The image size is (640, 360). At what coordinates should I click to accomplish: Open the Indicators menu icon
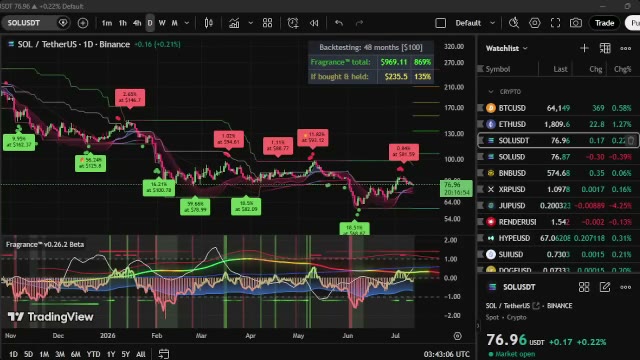tap(234, 23)
